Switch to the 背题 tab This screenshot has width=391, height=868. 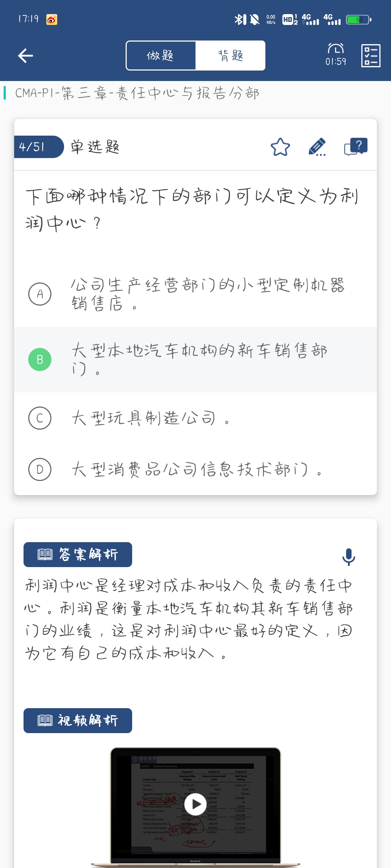[230, 56]
